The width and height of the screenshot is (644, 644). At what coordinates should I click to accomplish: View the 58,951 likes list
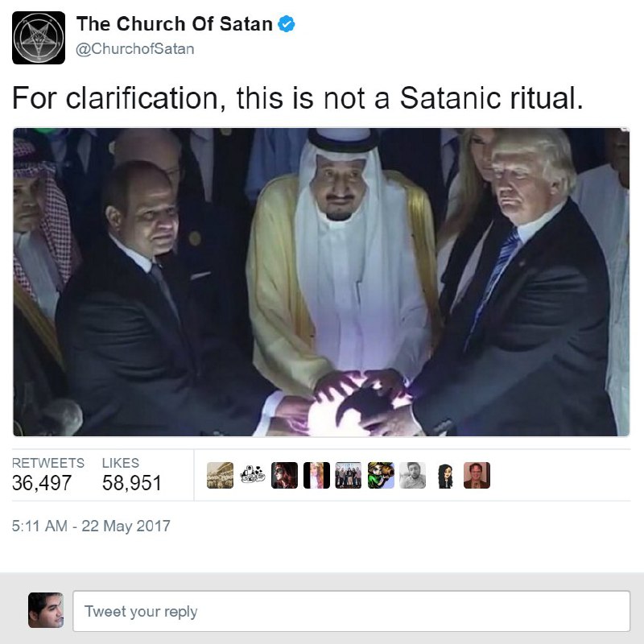pyautogui.click(x=131, y=474)
